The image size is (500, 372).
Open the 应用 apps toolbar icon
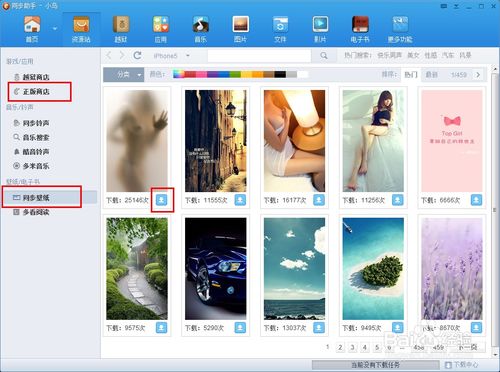tap(161, 29)
